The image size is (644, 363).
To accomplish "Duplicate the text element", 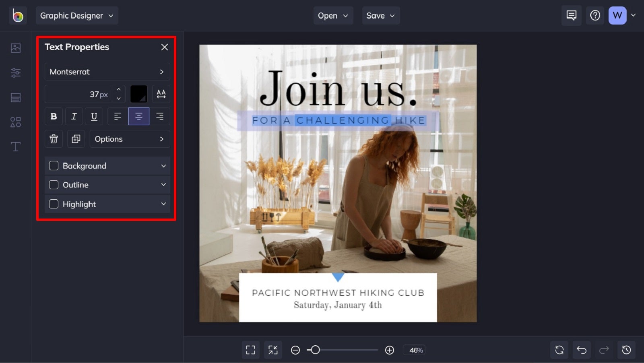I will pos(76,139).
